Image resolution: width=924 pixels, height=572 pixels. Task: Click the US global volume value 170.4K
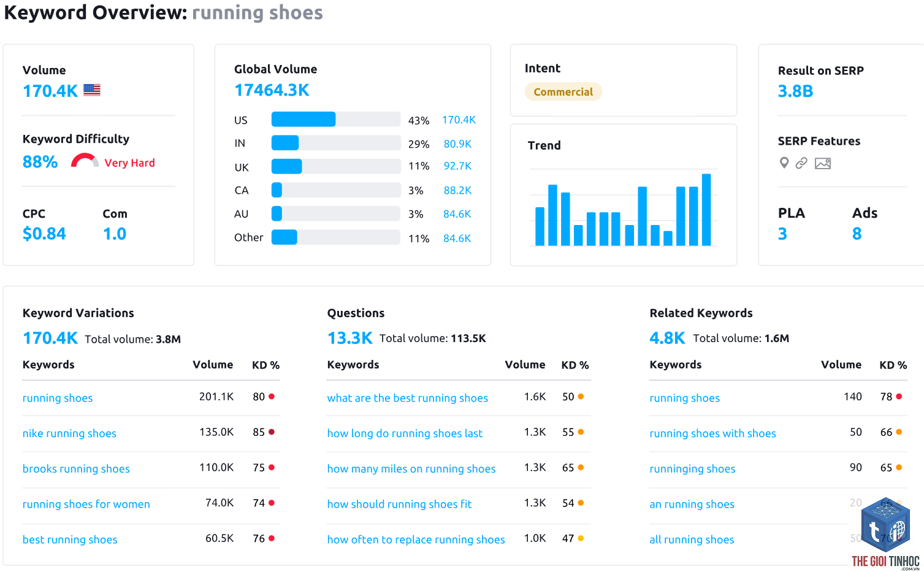tap(459, 120)
